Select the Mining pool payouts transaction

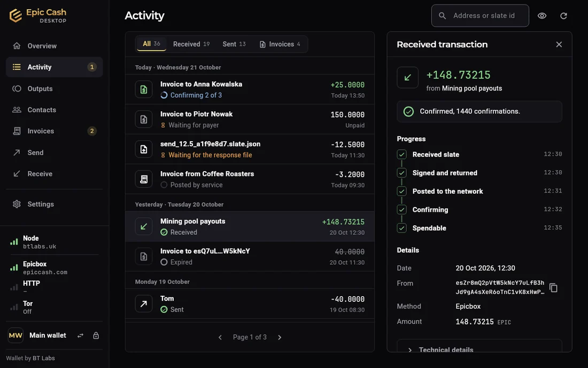[x=250, y=227]
